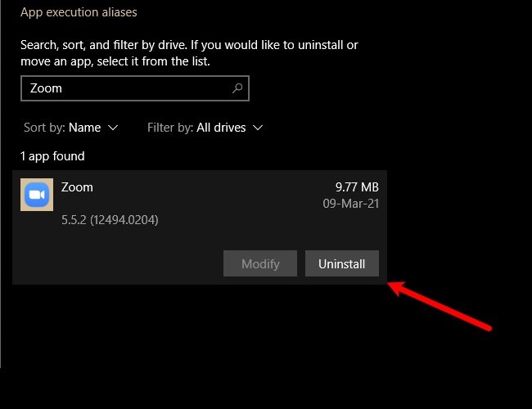
Task: Click the Zoom camera app icon
Action: pos(37,195)
